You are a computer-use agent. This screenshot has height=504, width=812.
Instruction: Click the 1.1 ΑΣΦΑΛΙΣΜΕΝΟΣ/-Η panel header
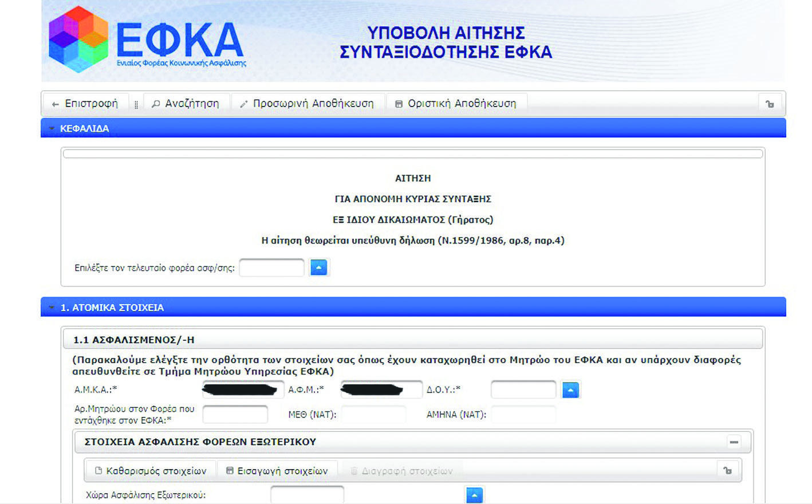click(413, 340)
